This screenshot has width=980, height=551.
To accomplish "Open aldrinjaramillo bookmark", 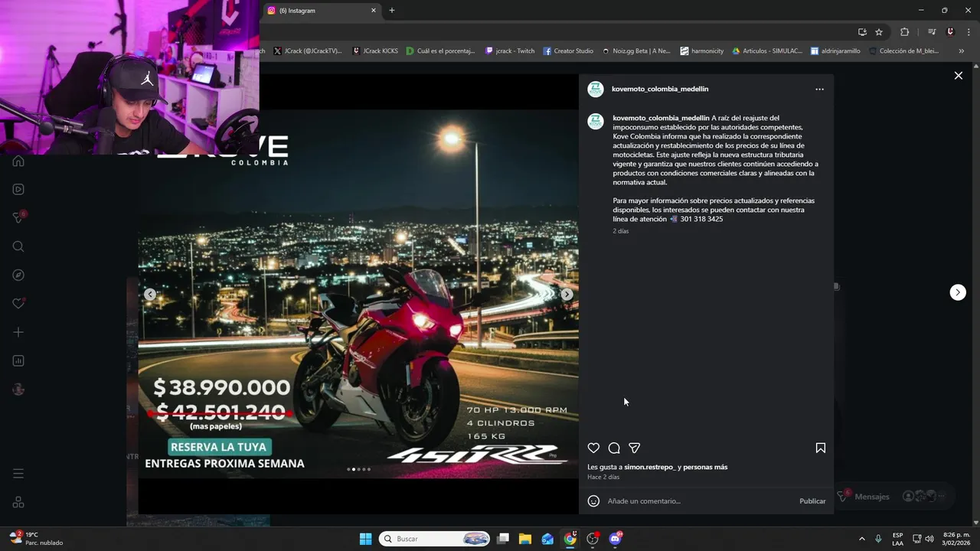I will pyautogui.click(x=835, y=51).
